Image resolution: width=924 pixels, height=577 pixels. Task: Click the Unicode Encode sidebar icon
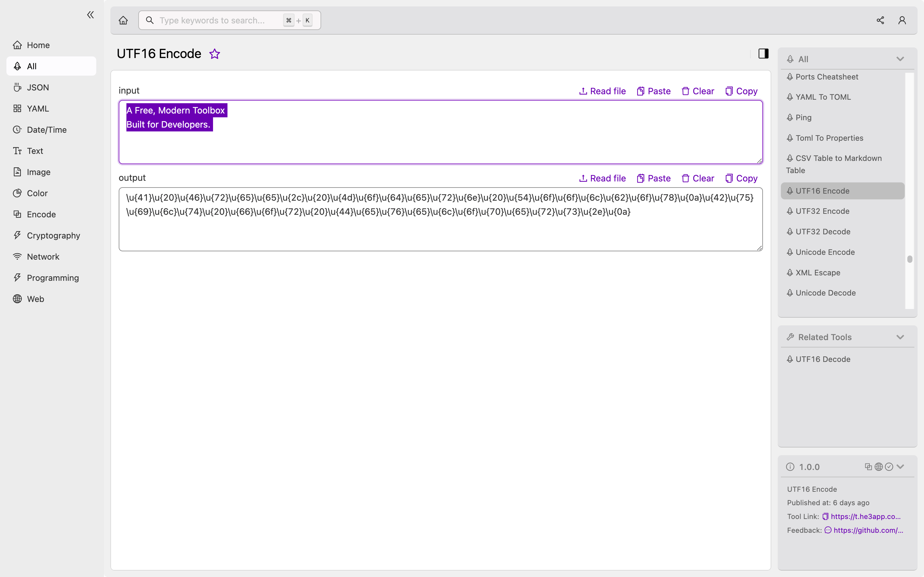[x=790, y=252]
